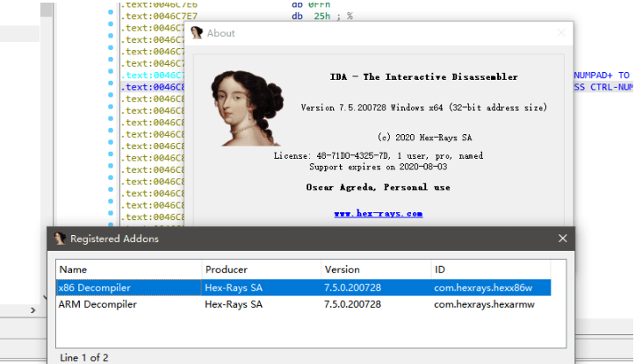Sort addons by Name column

pos(129,269)
